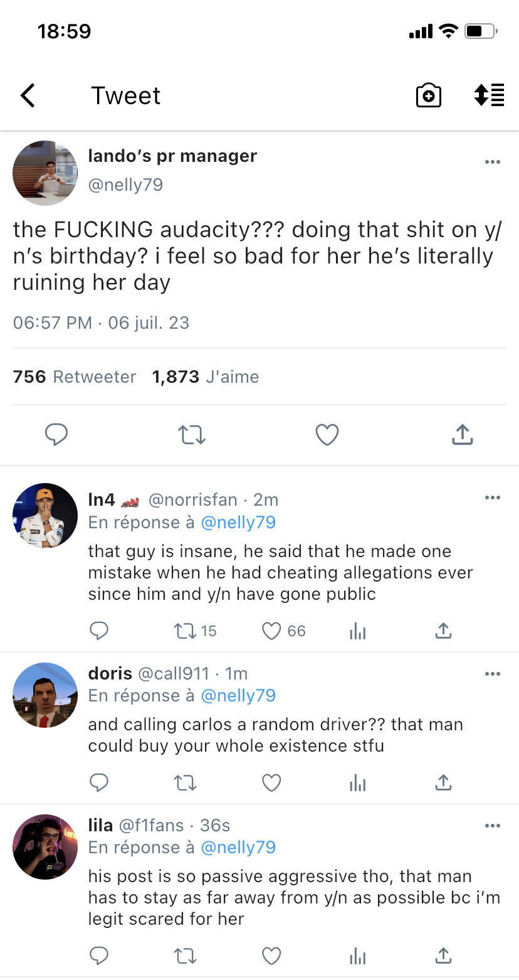519x980 pixels.
Task: Open more options on the main tweet
Action: click(x=493, y=162)
